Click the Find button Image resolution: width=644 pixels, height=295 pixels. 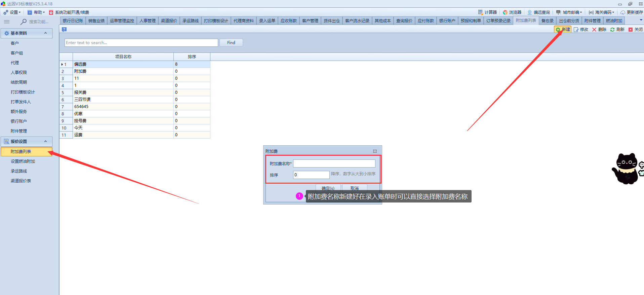tap(231, 43)
